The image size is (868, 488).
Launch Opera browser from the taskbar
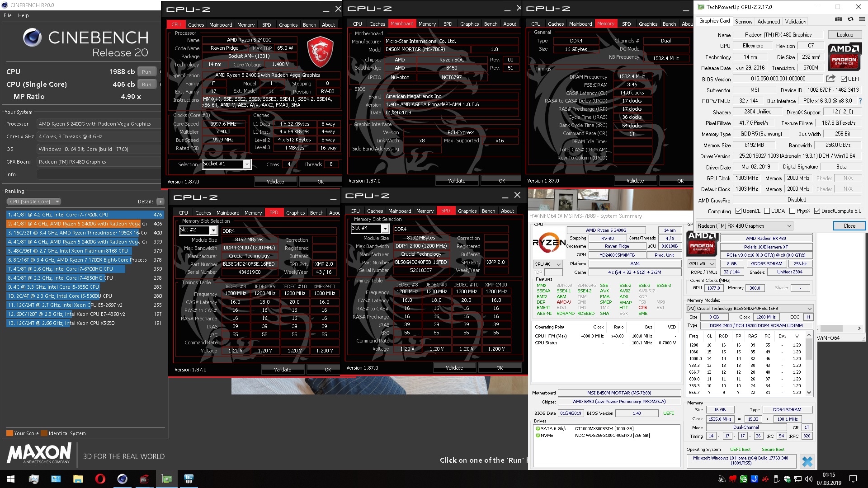(100, 479)
